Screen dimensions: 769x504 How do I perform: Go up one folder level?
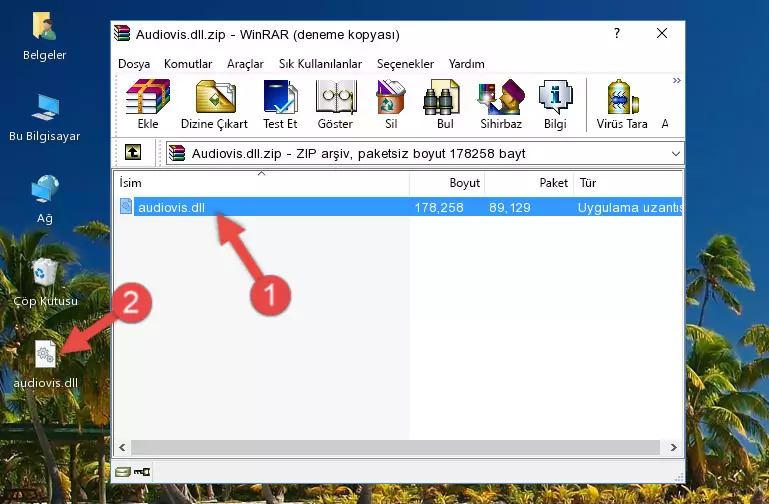click(x=133, y=152)
